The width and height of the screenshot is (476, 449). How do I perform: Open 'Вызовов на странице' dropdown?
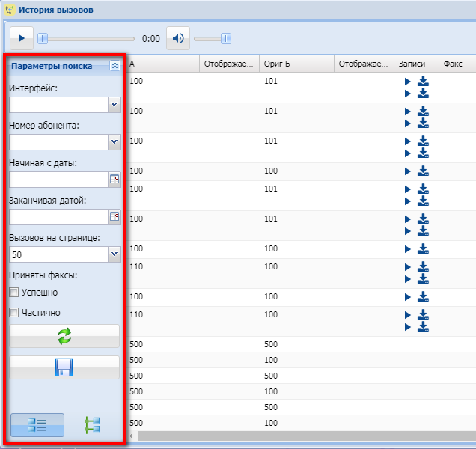114,254
